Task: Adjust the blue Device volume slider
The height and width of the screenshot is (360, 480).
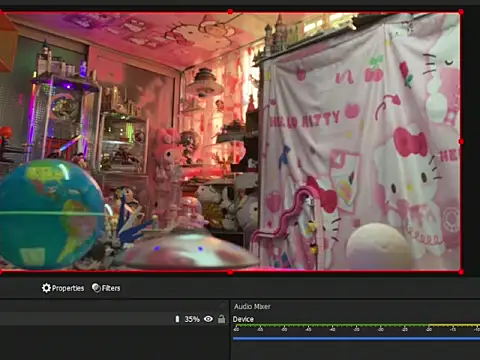Action: coord(356,338)
